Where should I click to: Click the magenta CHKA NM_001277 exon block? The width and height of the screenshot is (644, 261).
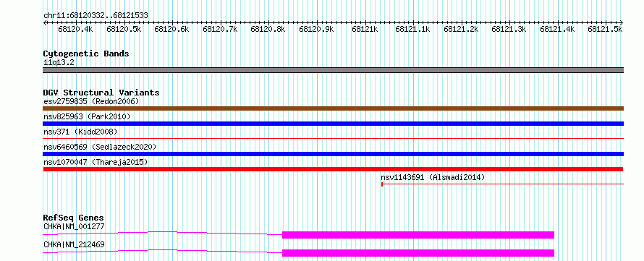pos(418,235)
